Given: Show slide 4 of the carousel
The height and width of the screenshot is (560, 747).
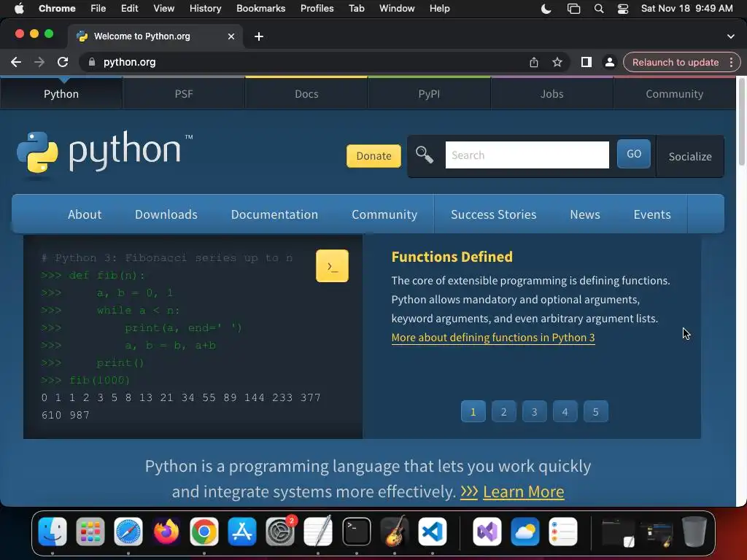Looking at the screenshot, I should (x=565, y=411).
